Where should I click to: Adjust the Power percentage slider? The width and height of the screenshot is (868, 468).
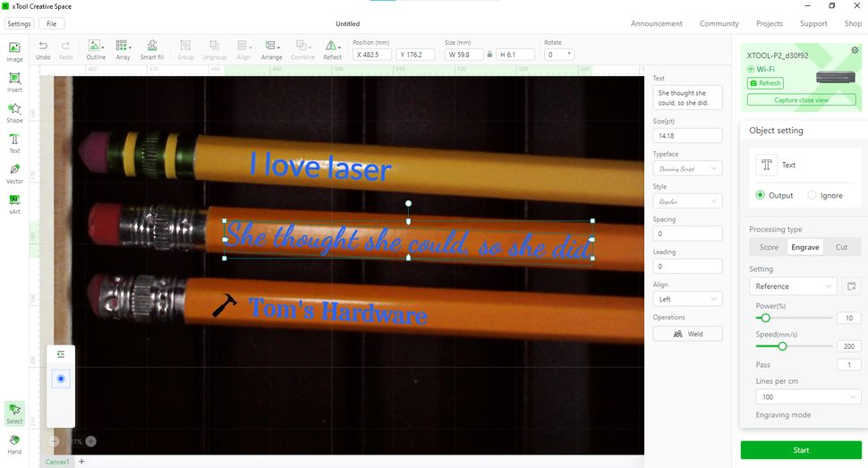click(765, 318)
